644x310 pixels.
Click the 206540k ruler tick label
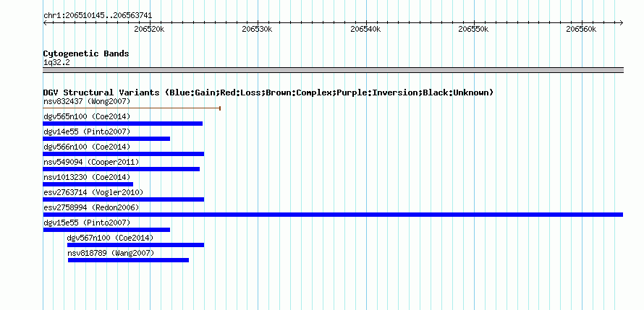(x=365, y=29)
